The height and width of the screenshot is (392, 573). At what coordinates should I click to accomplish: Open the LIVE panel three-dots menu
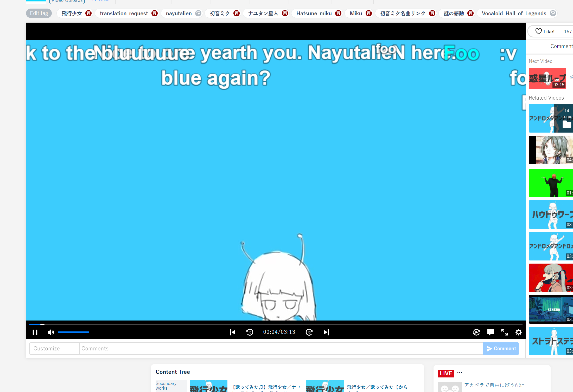pos(460,373)
